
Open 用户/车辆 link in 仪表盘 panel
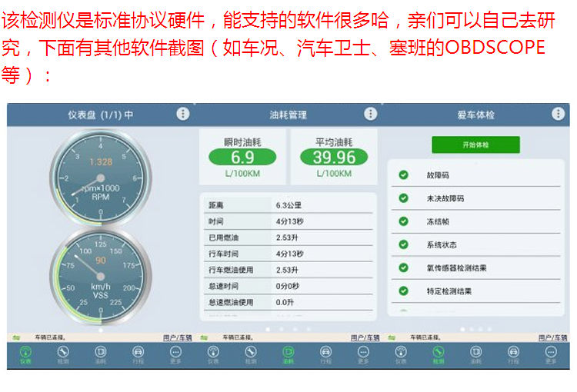coord(178,337)
